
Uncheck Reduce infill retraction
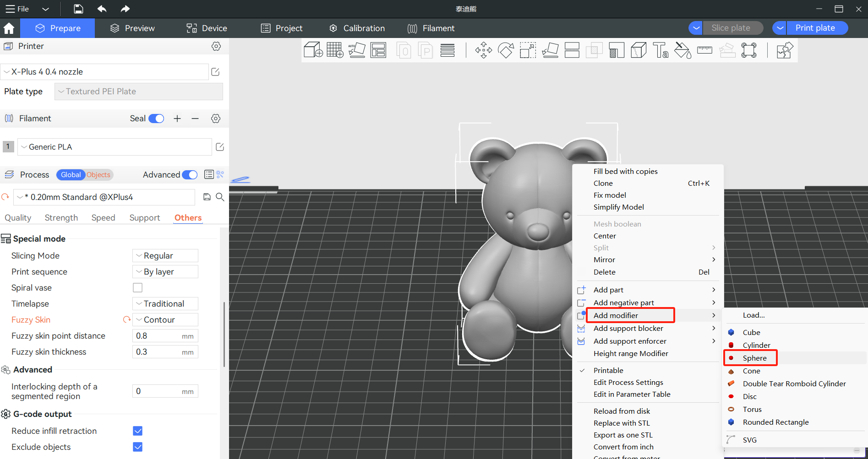(x=137, y=431)
